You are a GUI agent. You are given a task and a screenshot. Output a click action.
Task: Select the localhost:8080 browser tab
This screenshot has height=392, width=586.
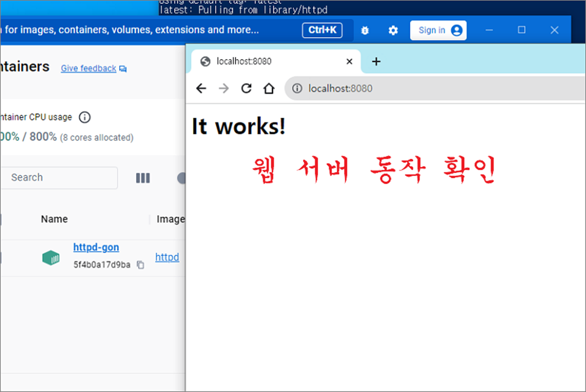pos(276,62)
